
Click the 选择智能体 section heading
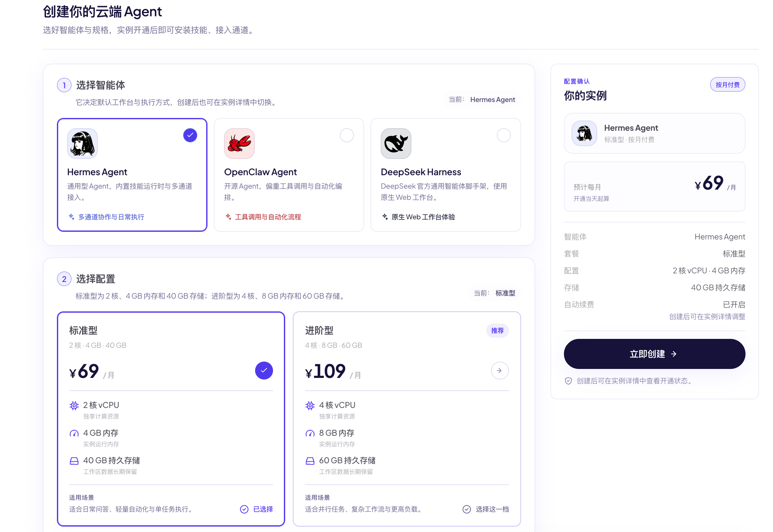click(x=100, y=85)
